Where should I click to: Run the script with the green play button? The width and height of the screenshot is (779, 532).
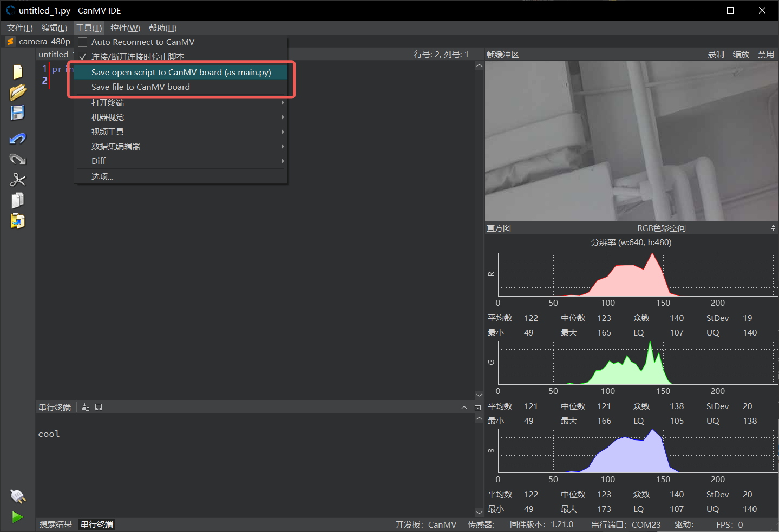click(x=17, y=517)
